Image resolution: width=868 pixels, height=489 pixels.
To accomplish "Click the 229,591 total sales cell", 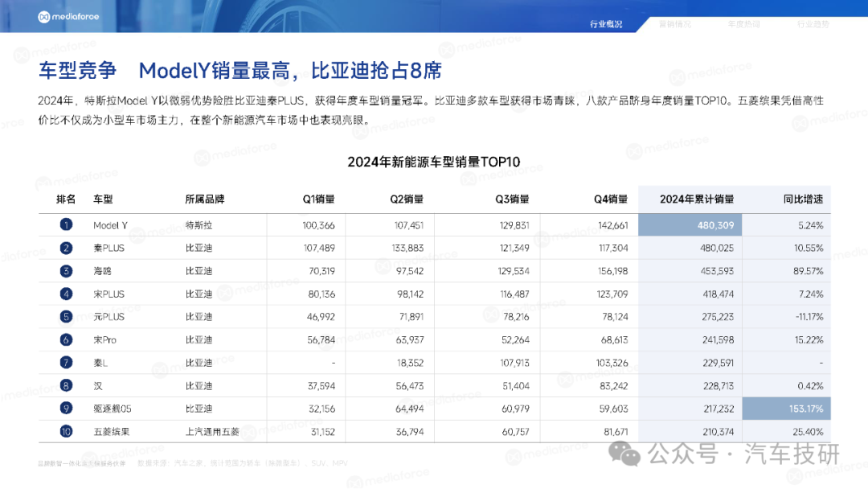I will click(x=718, y=363).
